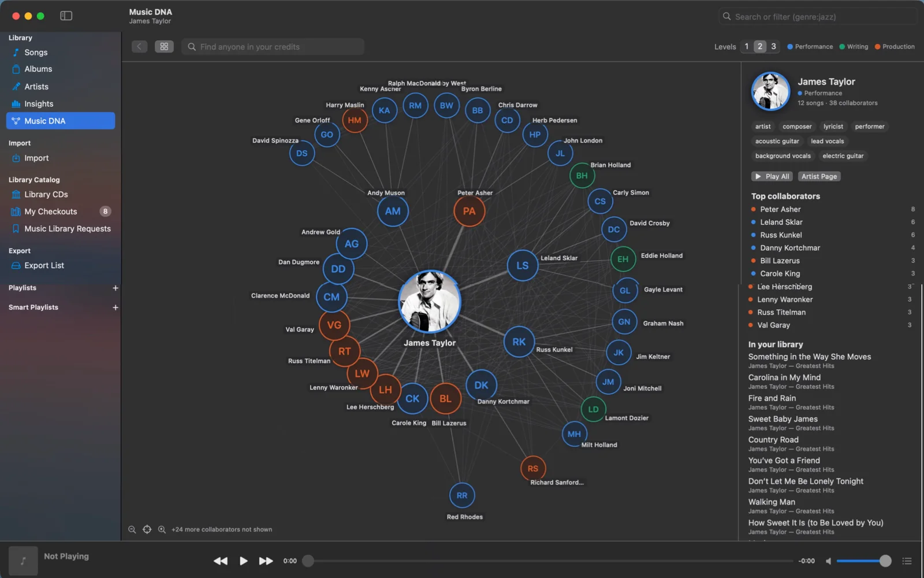The height and width of the screenshot is (578, 924).
Task: Mute audio with the speaker icon
Action: [x=829, y=561]
